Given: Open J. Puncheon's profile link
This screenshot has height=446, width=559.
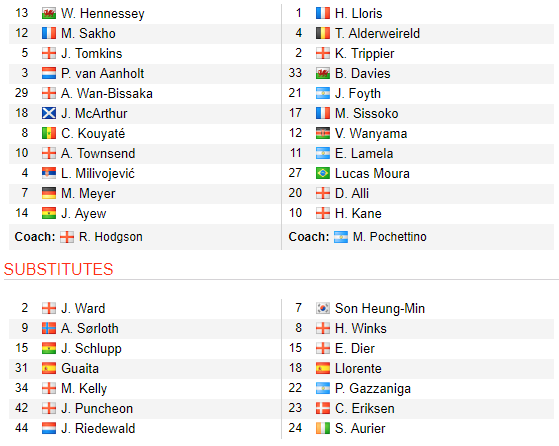Looking at the screenshot, I should point(97,408).
